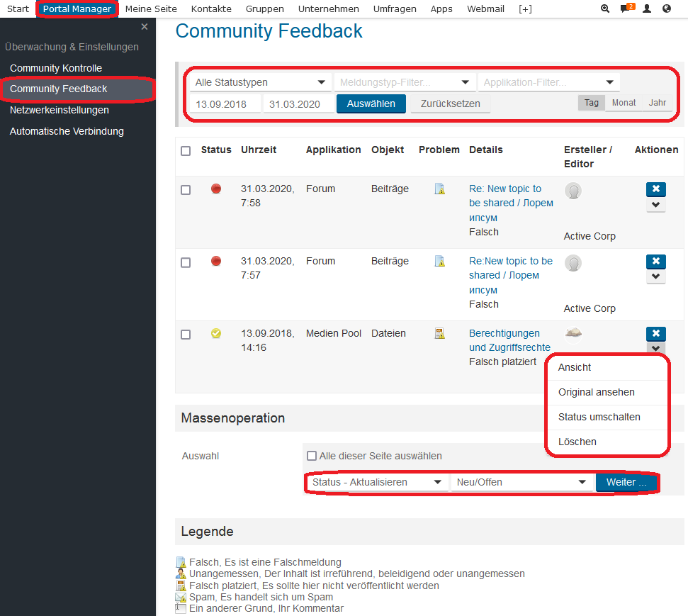688x616 pixels.
Task: Open Webmail in the top navigation
Action: pos(485,9)
